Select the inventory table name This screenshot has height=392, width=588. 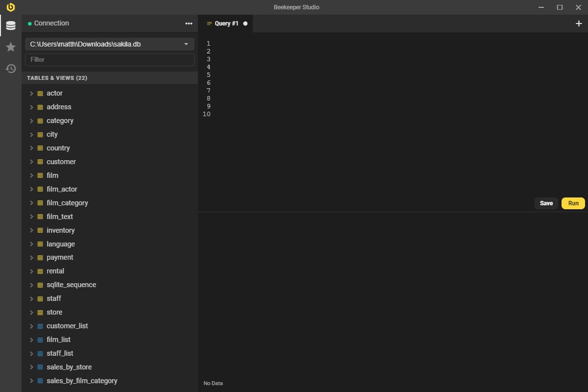pyautogui.click(x=61, y=231)
